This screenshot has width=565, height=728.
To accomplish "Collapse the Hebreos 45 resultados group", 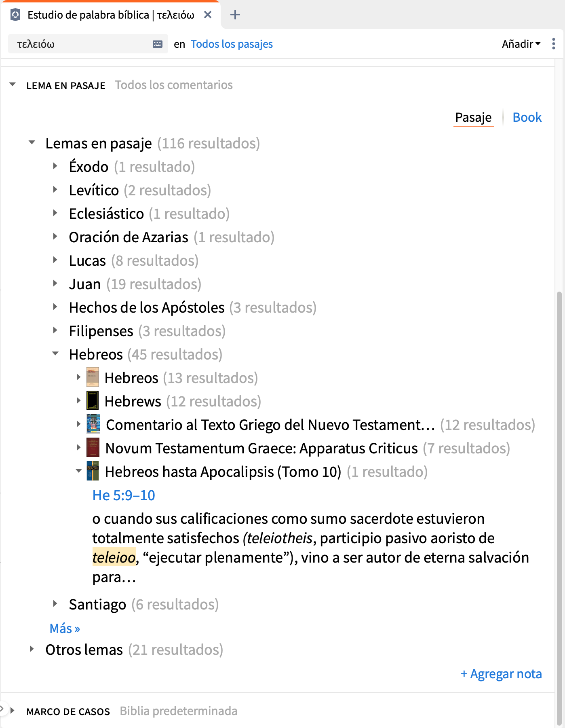I will click(x=55, y=354).
